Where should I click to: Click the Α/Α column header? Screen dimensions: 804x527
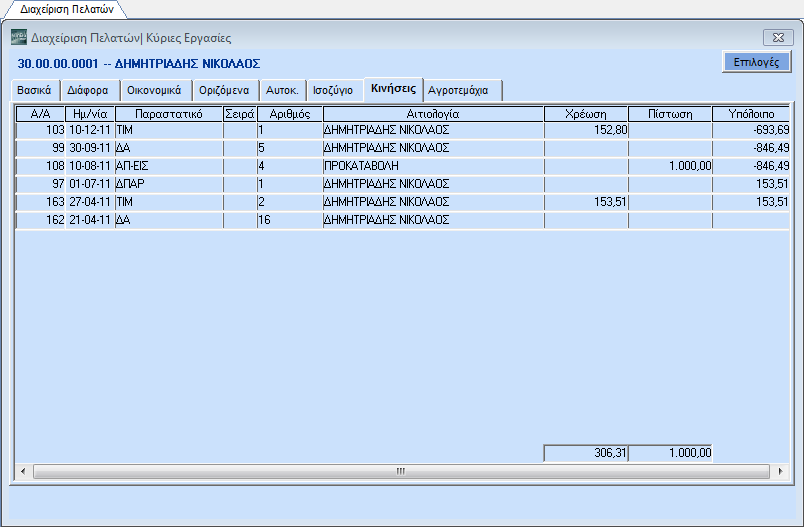(41, 114)
